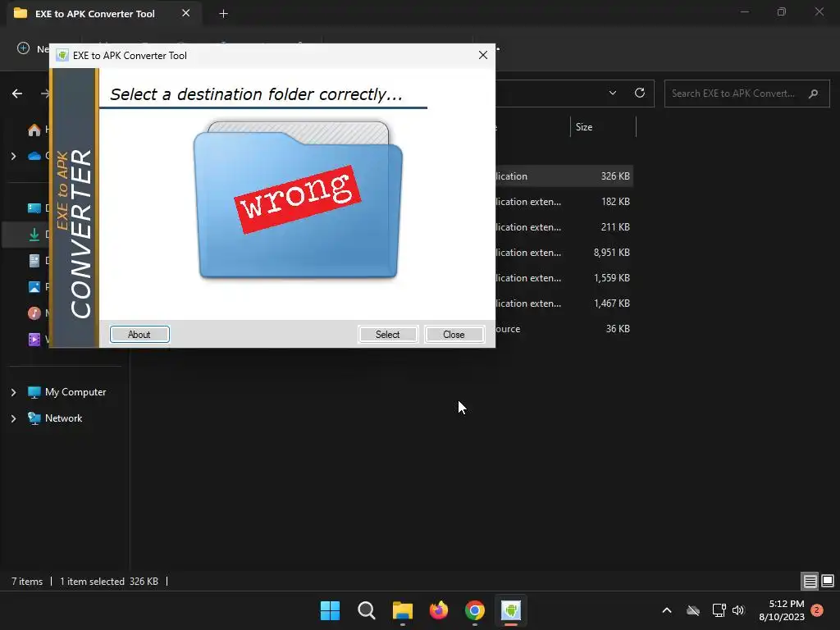Click Close button in converter dialog
The image size is (840, 630).
point(454,335)
